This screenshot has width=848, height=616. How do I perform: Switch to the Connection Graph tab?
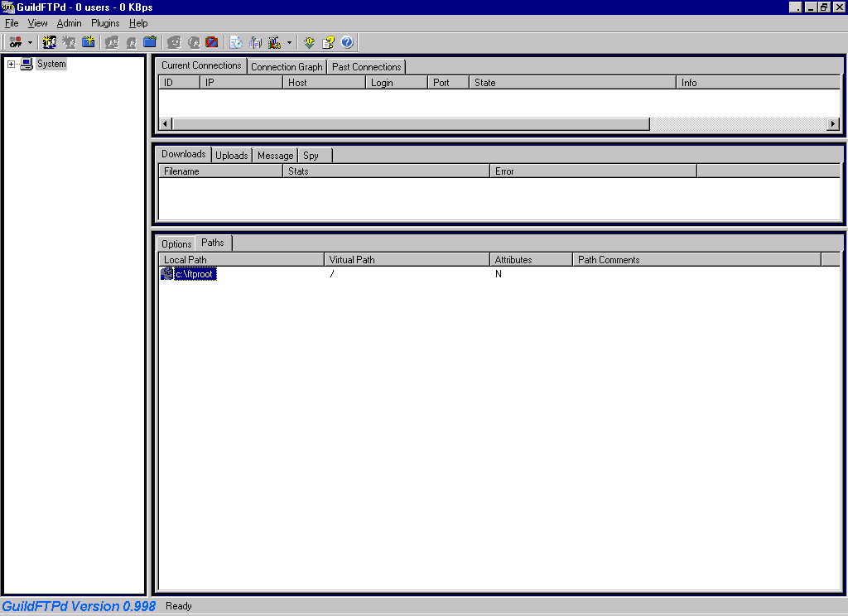point(287,66)
